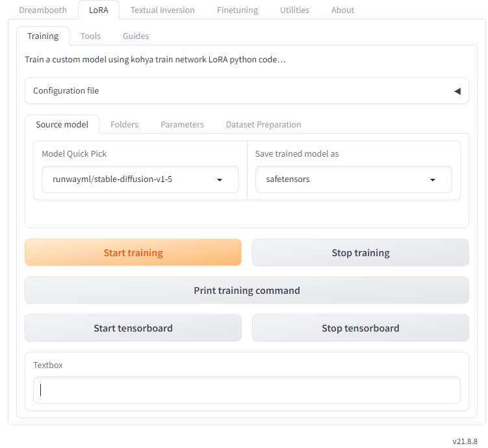The width and height of the screenshot is (488, 448).
Task: Focus the Textbox input field
Action: [x=247, y=390]
